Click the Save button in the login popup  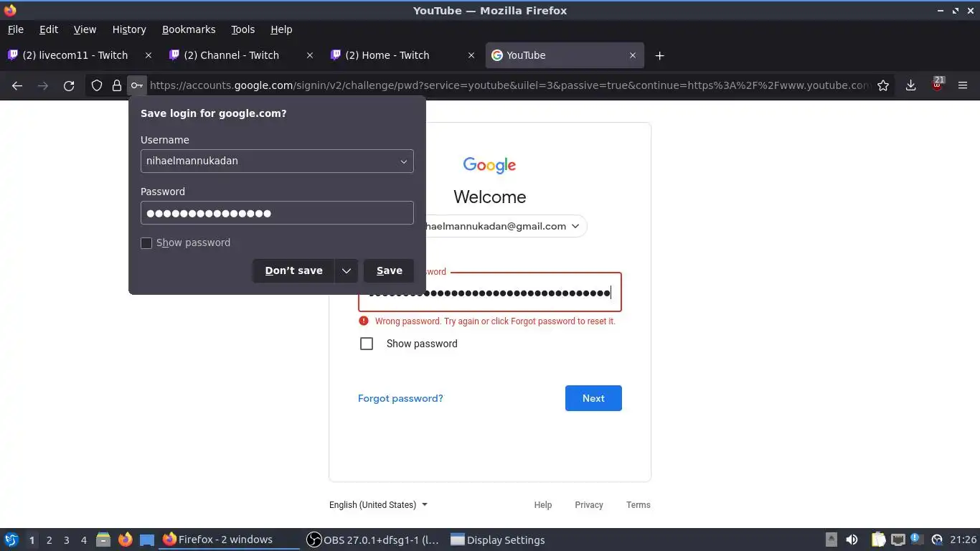[389, 270]
